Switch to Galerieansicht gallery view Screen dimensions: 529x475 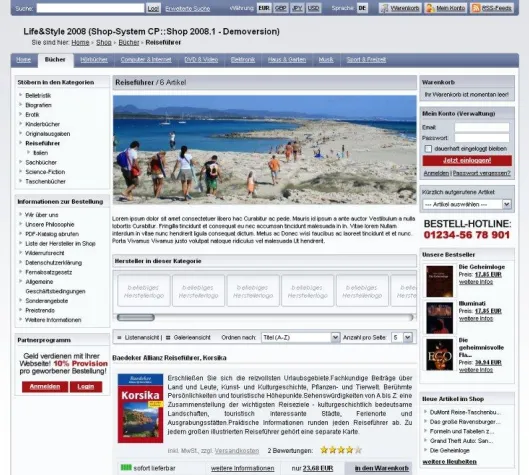tap(188, 337)
